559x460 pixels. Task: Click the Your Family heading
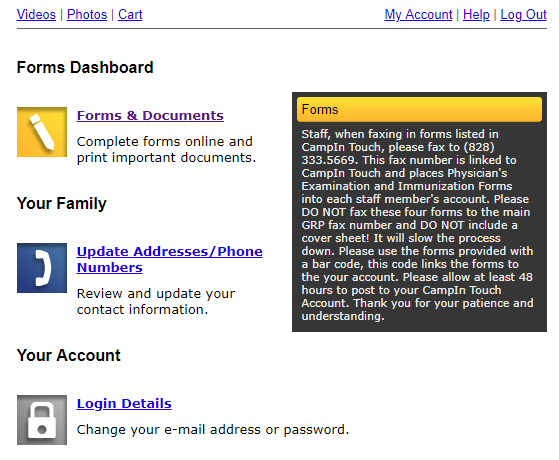click(61, 203)
